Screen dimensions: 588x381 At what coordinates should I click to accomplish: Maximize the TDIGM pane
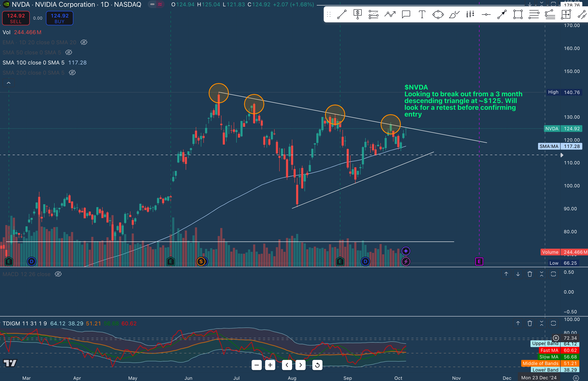click(x=553, y=323)
